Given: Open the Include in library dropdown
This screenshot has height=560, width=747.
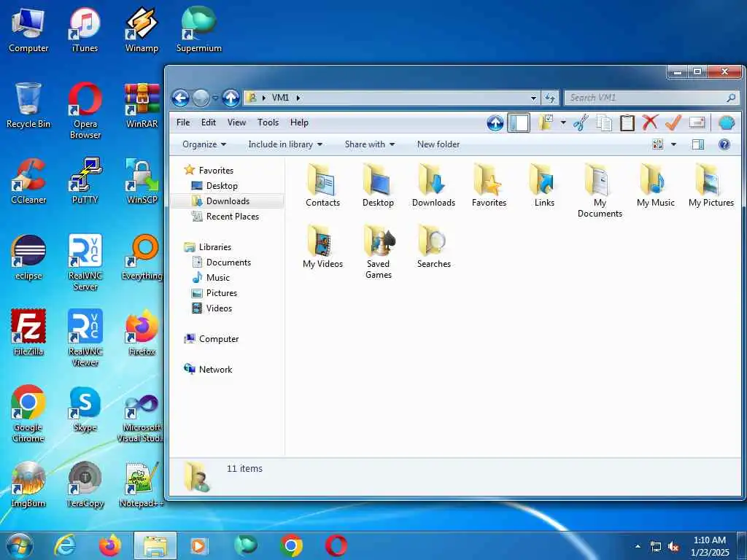Looking at the screenshot, I should pyautogui.click(x=285, y=144).
